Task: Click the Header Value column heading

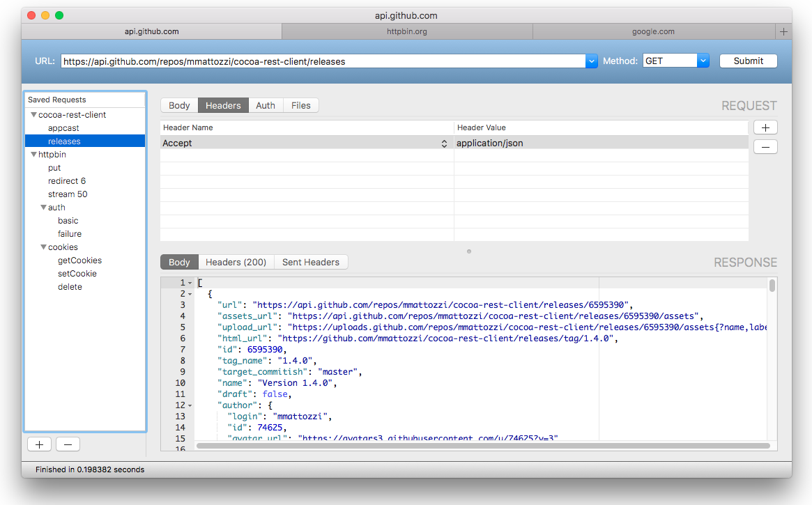Action: tap(602, 127)
